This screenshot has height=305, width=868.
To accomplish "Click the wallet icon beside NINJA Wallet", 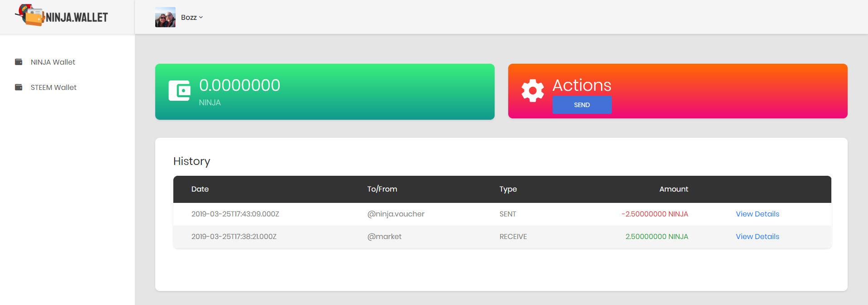I will click(19, 62).
